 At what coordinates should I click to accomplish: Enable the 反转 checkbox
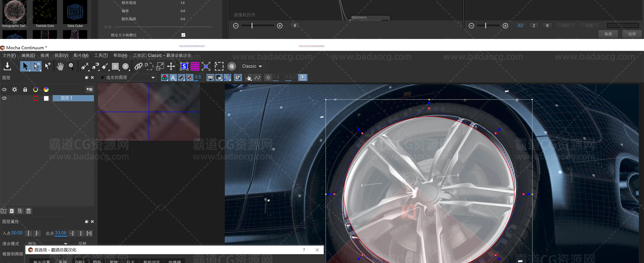tap(74, 244)
